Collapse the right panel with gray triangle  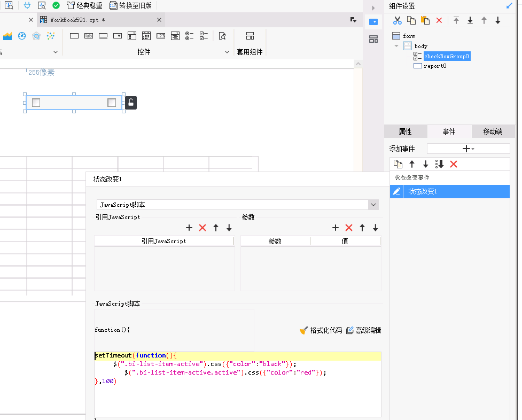coord(373,7)
